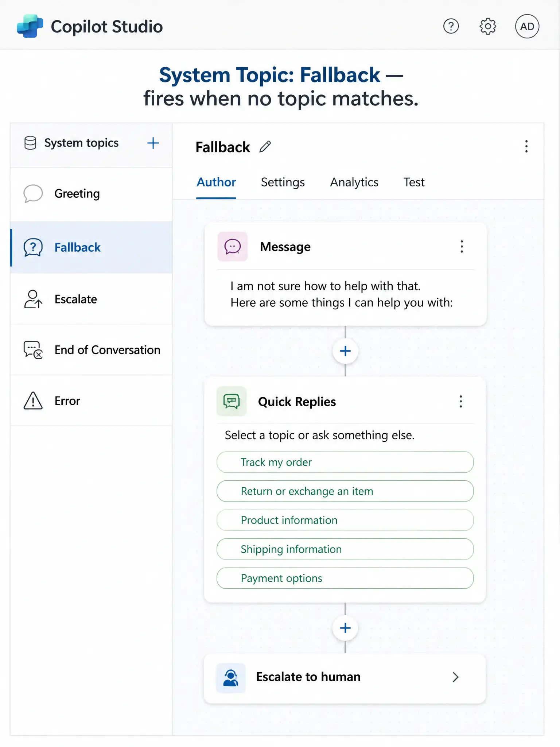The width and height of the screenshot is (560, 747).
Task: Click the Copilot Studio logo icon
Action: pyautogui.click(x=30, y=26)
